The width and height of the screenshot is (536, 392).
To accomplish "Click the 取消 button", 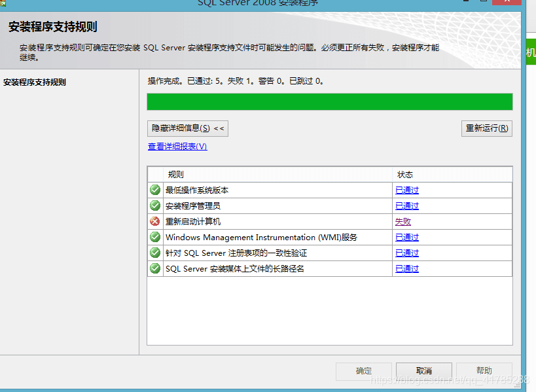I will point(424,371).
